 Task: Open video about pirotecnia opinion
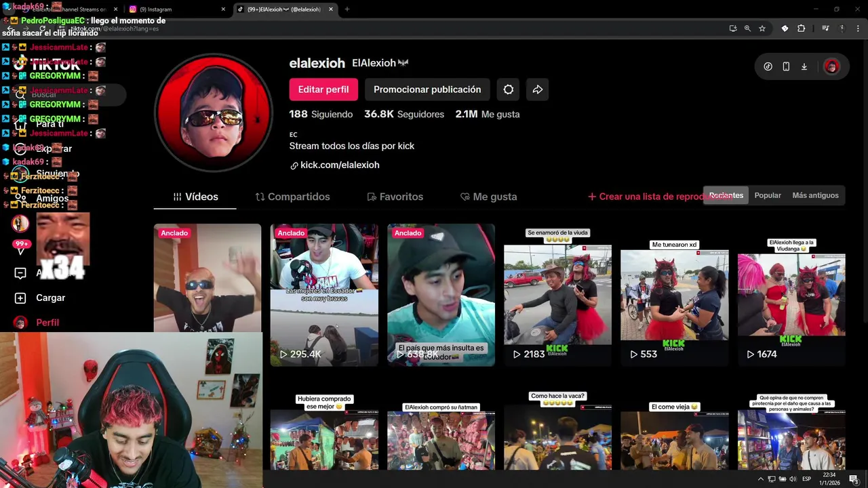791,430
